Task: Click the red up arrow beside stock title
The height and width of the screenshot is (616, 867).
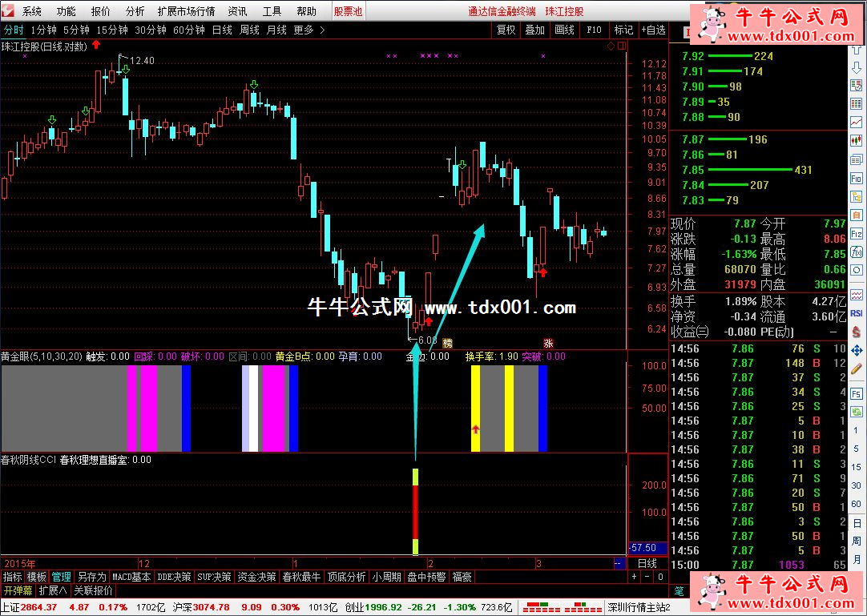Action: point(96,44)
